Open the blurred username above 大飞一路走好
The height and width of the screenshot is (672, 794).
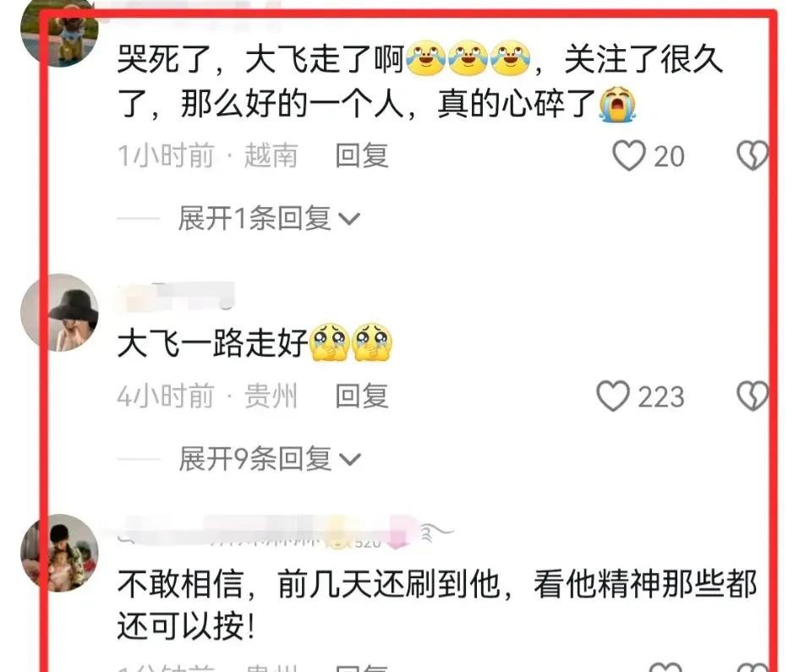pyautogui.click(x=176, y=296)
